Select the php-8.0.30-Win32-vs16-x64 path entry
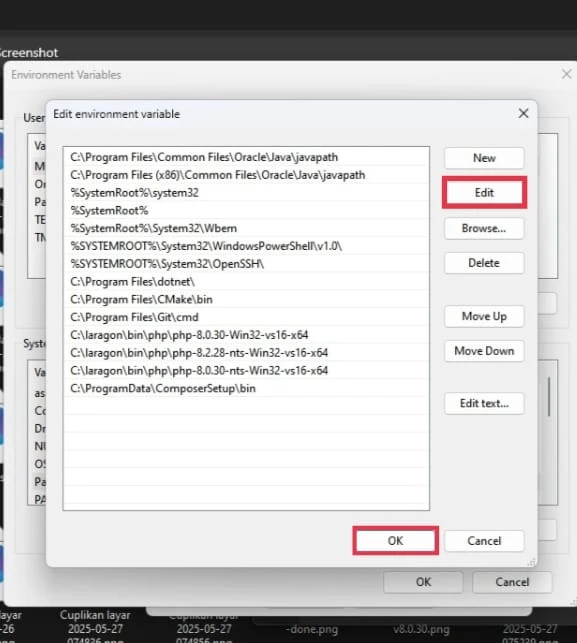 click(x=246, y=335)
